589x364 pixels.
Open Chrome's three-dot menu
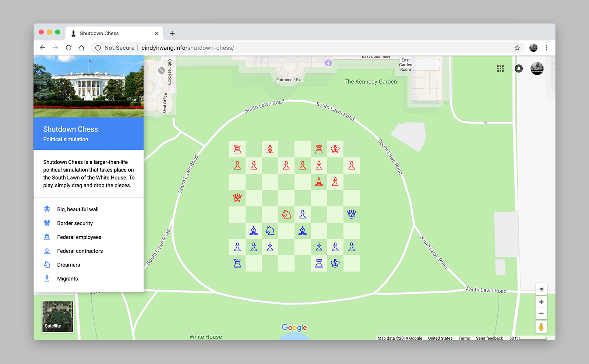click(x=546, y=48)
